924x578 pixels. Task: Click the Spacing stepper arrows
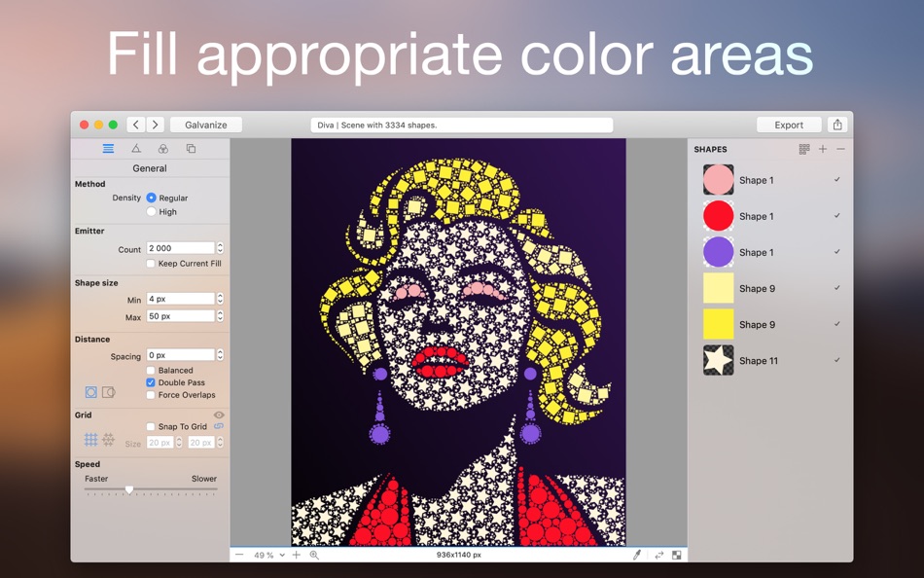pyautogui.click(x=220, y=355)
